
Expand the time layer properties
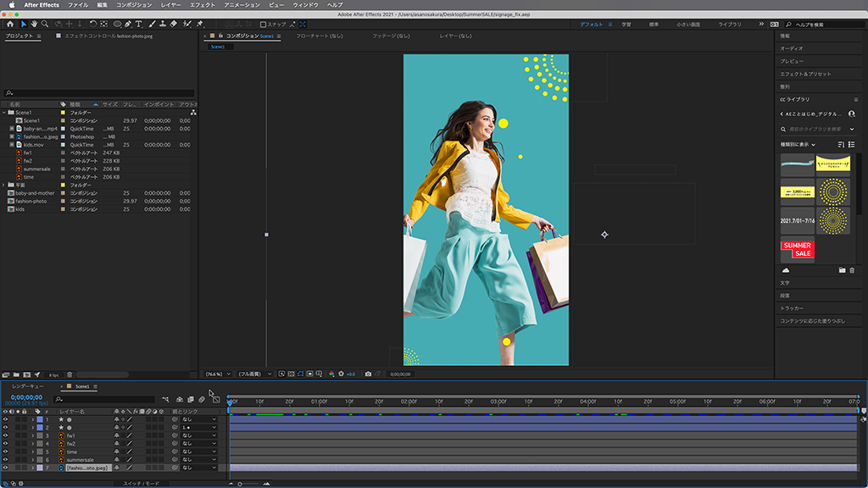pyautogui.click(x=33, y=452)
